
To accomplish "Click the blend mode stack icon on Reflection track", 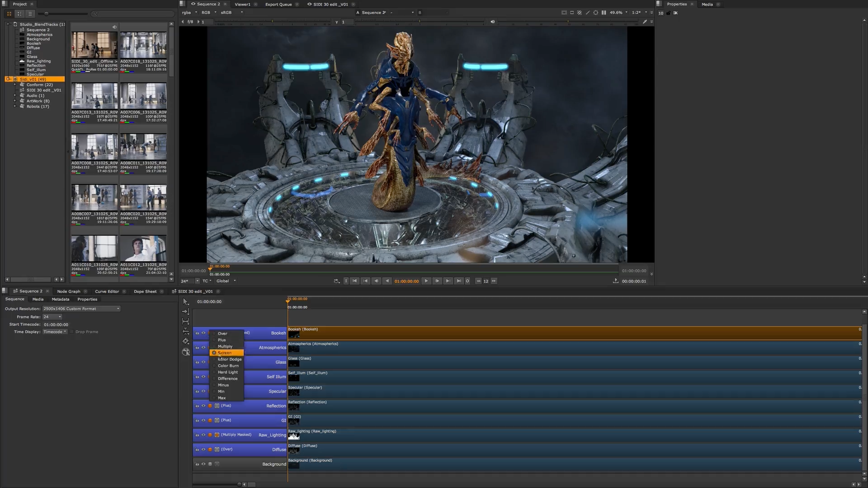I will (x=210, y=406).
